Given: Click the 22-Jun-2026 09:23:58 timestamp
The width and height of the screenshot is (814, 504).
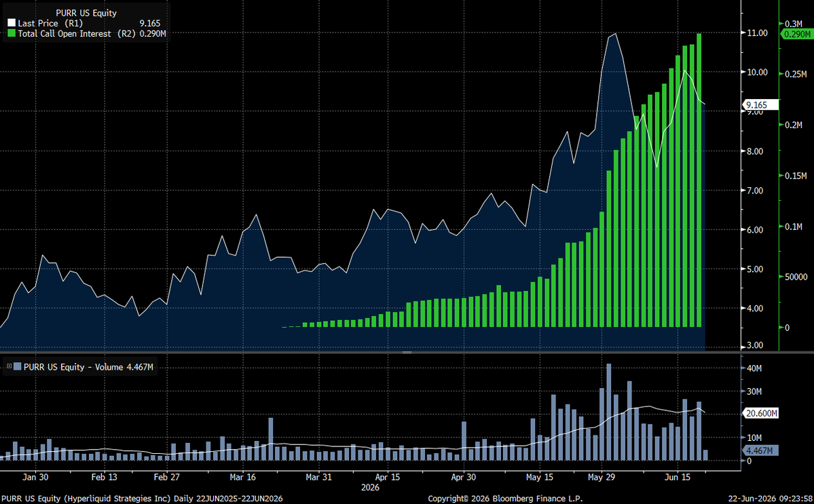Looking at the screenshot, I should (770, 499).
